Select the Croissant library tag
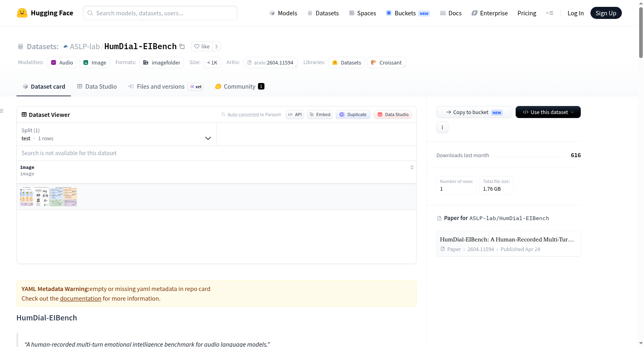 click(386, 62)
